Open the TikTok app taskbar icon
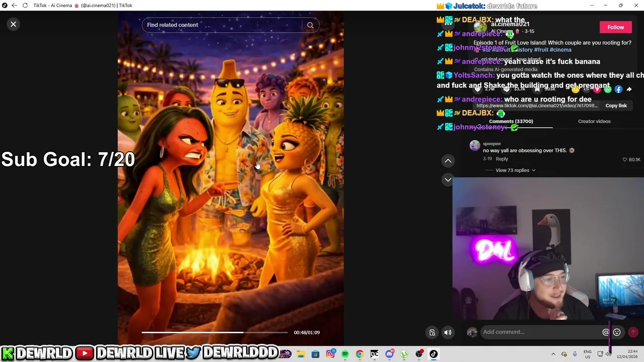This screenshot has height=362, width=644. [434, 354]
